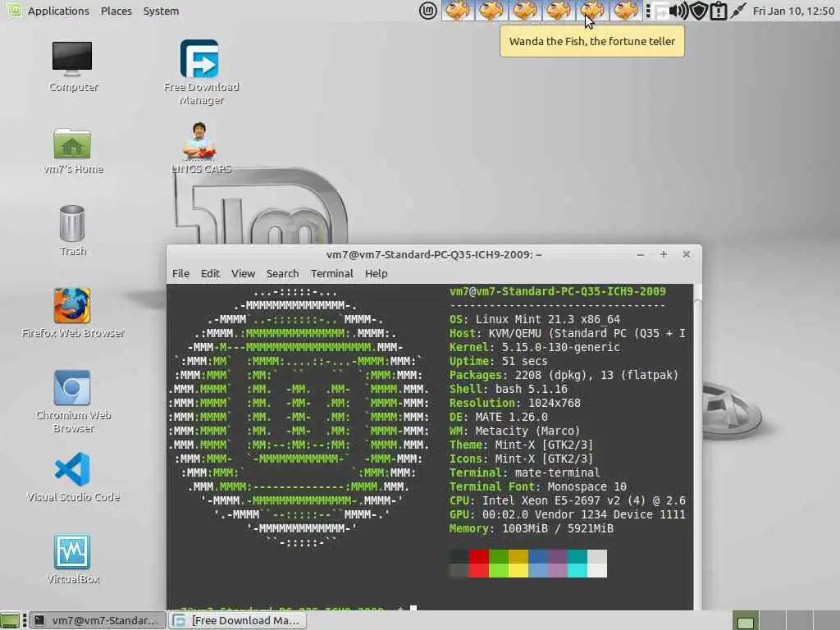Click the Free Download Manager tray icon
The width and height of the screenshot is (840, 630).
click(660, 11)
